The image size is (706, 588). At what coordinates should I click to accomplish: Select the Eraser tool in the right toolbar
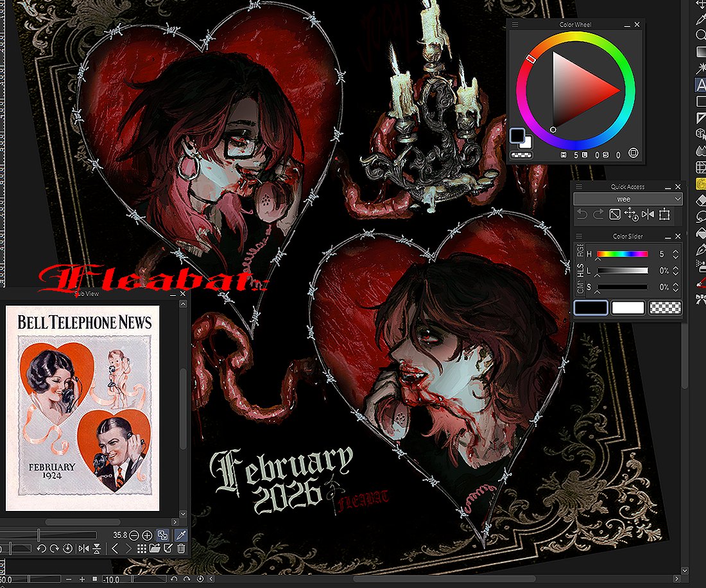click(701, 201)
